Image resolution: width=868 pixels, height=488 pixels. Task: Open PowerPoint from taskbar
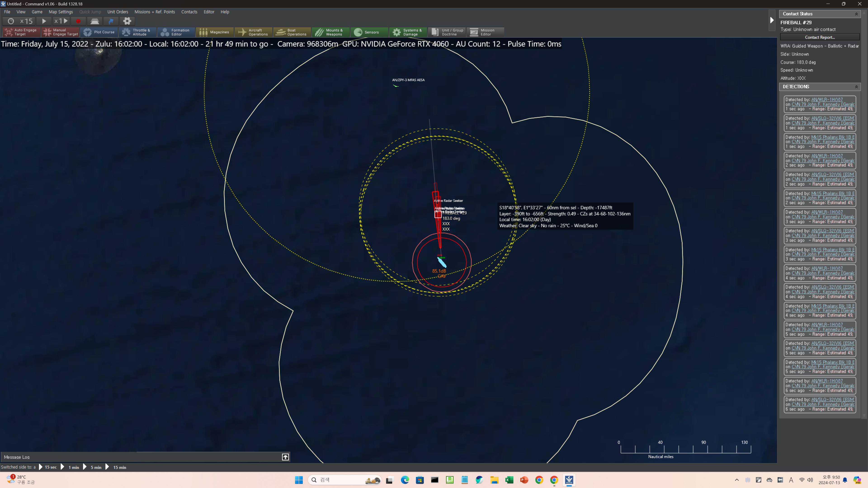524,480
